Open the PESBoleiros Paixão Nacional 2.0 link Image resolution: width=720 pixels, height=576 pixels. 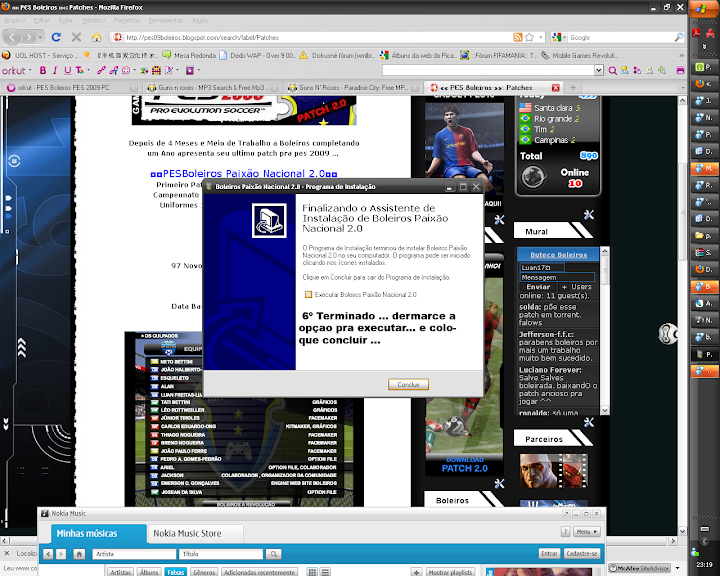pyautogui.click(x=244, y=174)
